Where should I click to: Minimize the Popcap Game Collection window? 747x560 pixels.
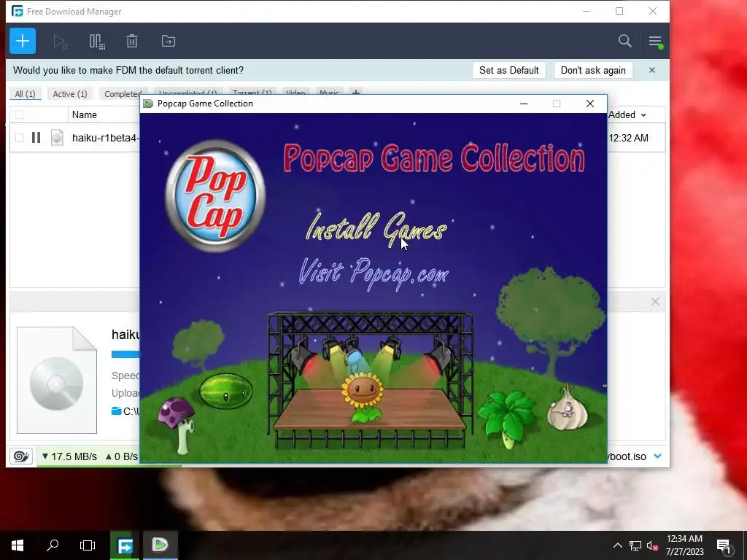tap(524, 104)
